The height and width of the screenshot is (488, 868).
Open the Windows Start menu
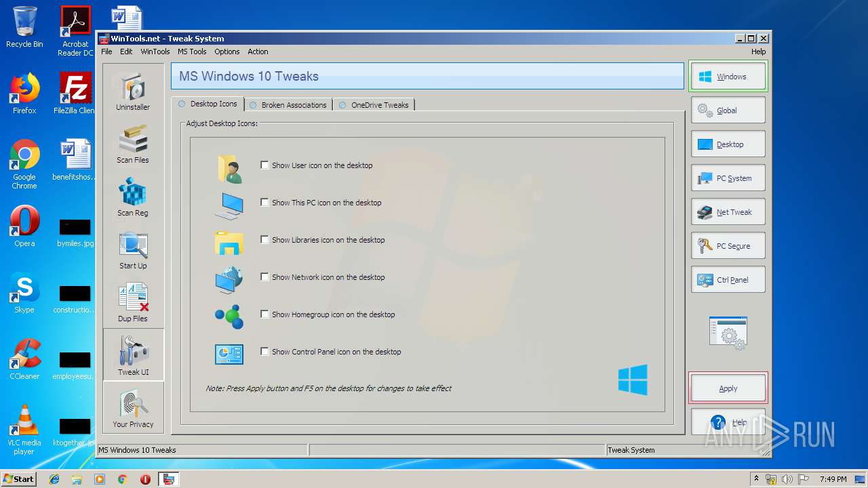tap(18, 479)
